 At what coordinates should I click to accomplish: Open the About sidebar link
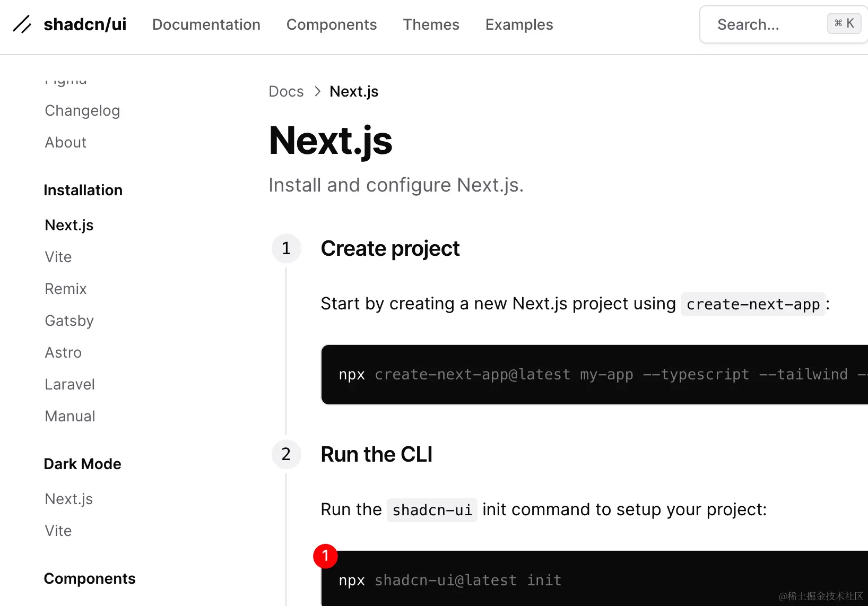click(x=65, y=142)
